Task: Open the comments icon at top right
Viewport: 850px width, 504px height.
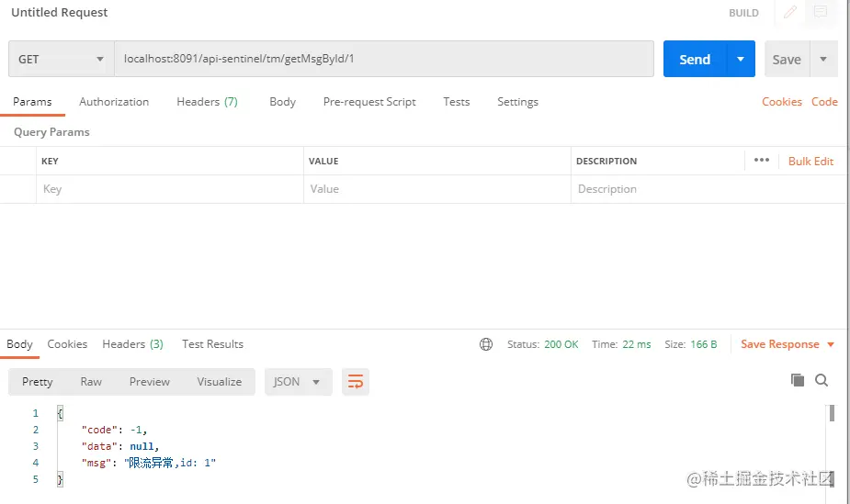Action: point(821,11)
